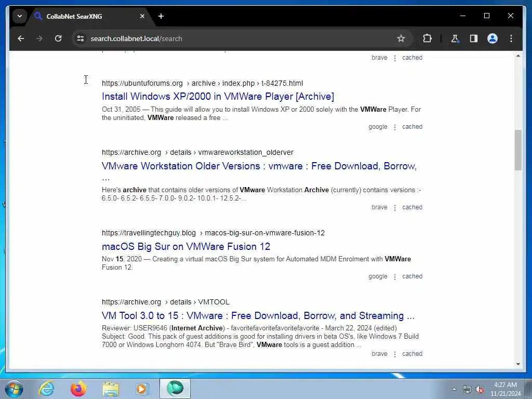The image size is (532, 399).
Task: Open three-dot menu for macOS Big Sur result
Action: tap(395, 277)
